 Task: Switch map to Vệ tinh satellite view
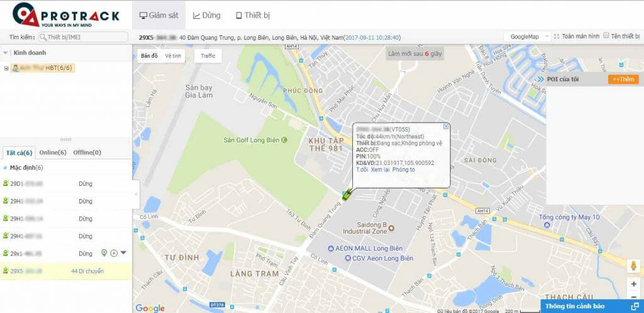173,56
